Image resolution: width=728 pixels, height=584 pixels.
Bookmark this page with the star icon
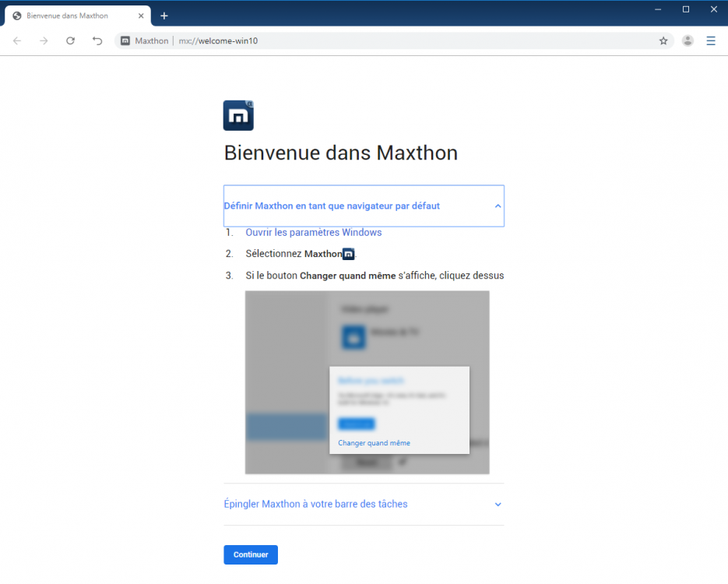(663, 40)
